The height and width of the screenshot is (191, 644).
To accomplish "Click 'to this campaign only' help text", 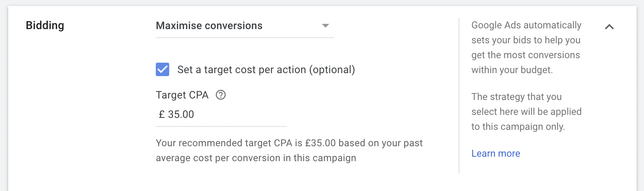I will tap(518, 127).
